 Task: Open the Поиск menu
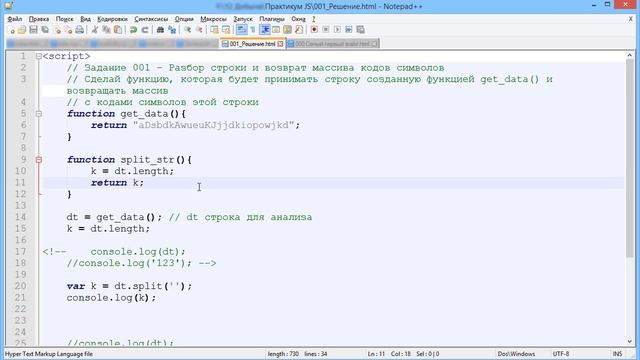(64, 19)
